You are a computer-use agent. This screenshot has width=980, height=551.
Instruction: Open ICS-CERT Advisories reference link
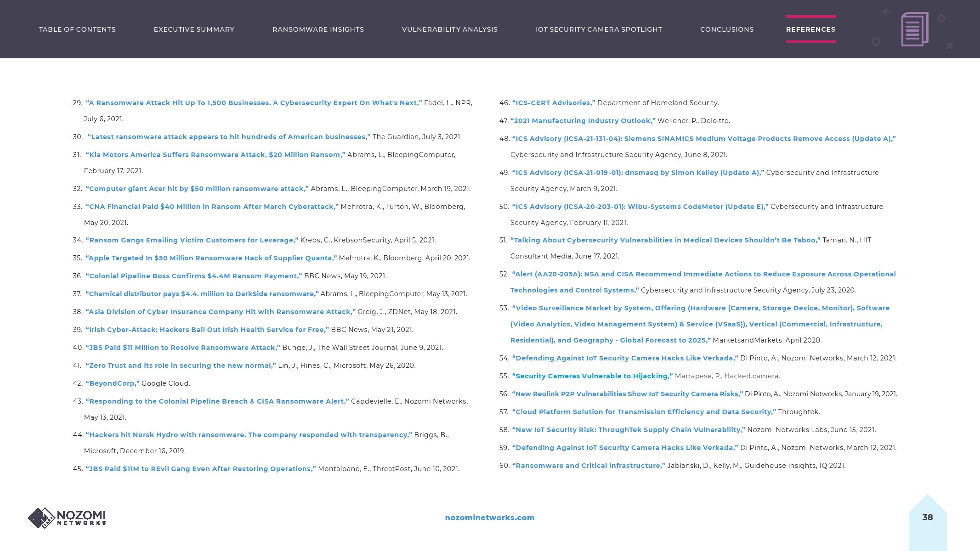coord(553,103)
